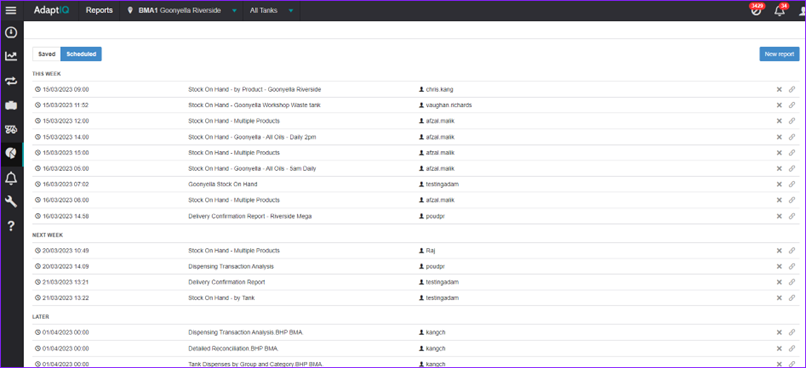This screenshot has width=806, height=368.
Task: Open the trend chart icon in sidebar
Action: 11,57
